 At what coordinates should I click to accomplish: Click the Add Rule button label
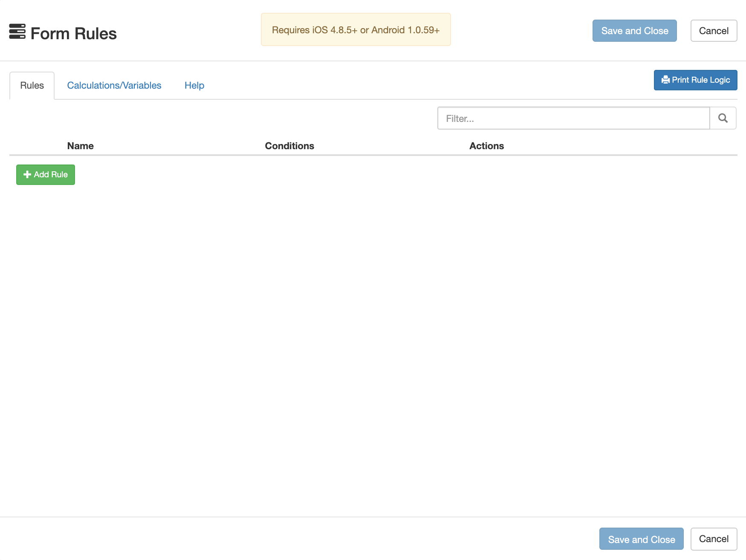point(51,174)
